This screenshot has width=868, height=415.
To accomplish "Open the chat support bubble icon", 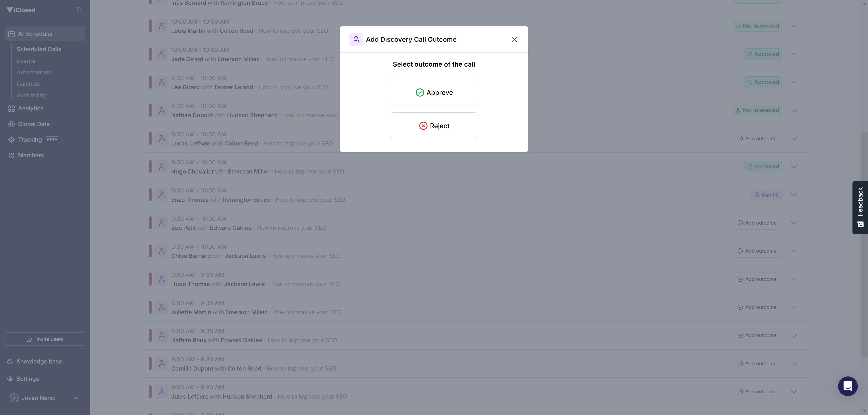I will point(847,386).
